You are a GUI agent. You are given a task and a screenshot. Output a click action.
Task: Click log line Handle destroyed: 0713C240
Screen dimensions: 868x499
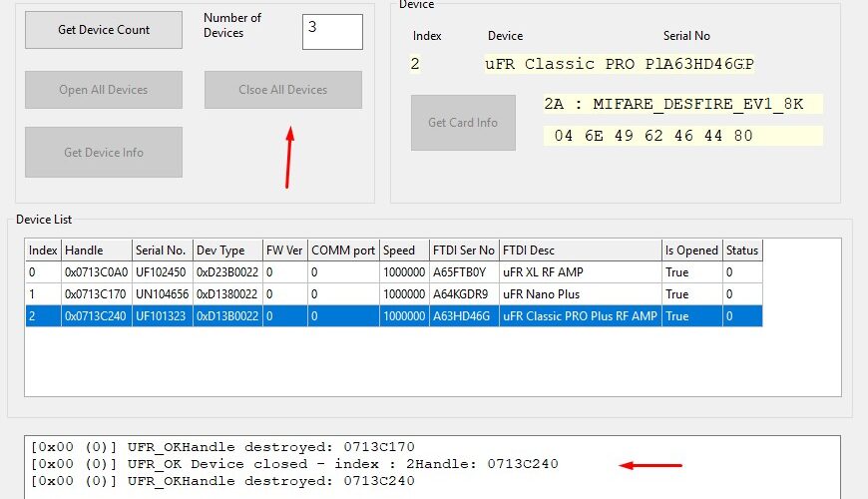pos(222,481)
